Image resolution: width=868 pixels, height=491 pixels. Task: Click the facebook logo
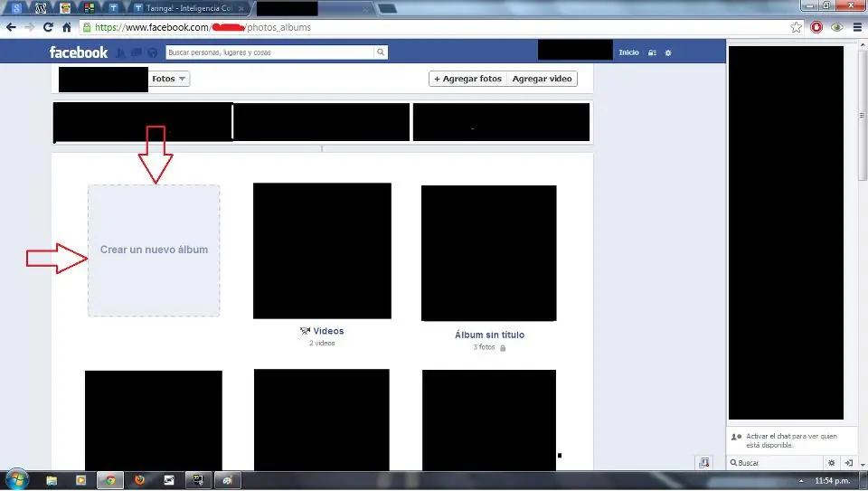click(x=79, y=52)
